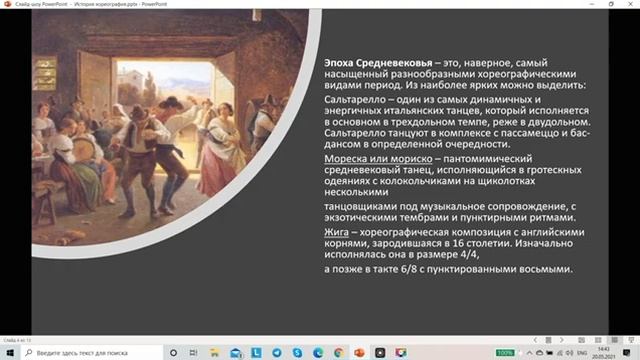Viewport: 640px width, 360px height.
Task: Select Reading view icon in status bar
Action: tap(614, 340)
